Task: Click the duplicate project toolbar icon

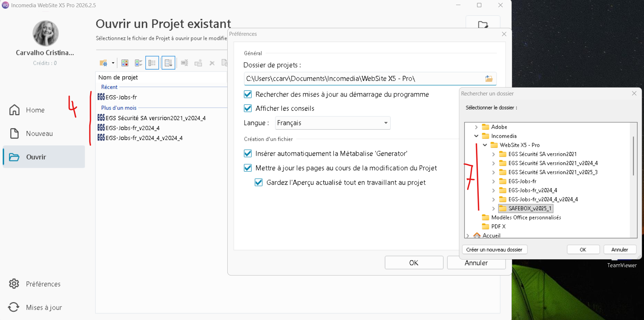Action: coord(198,63)
